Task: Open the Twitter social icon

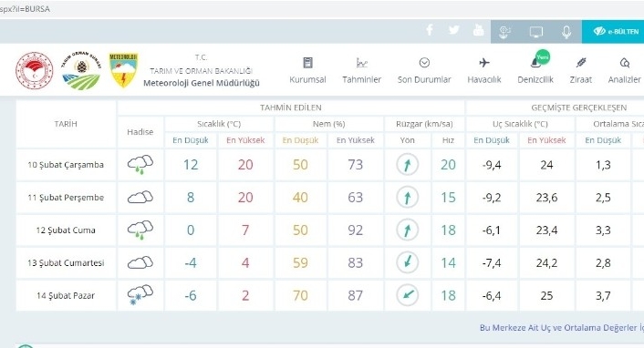Action: [454, 30]
